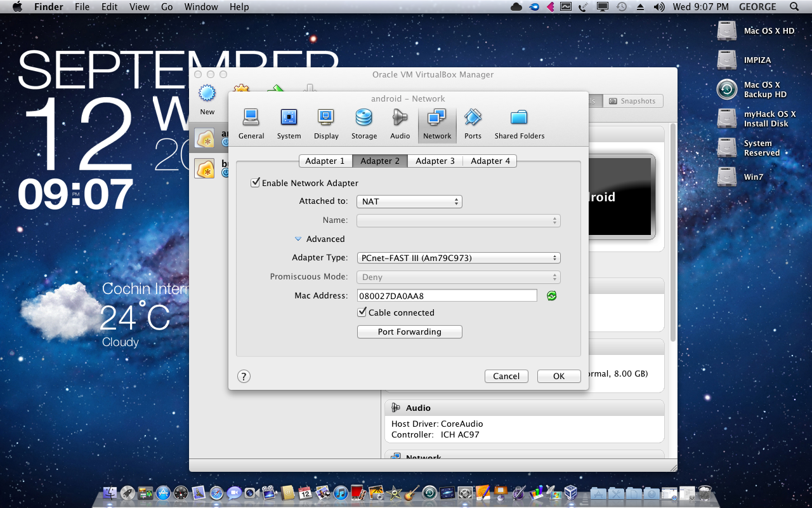Open the View menu

point(139,7)
